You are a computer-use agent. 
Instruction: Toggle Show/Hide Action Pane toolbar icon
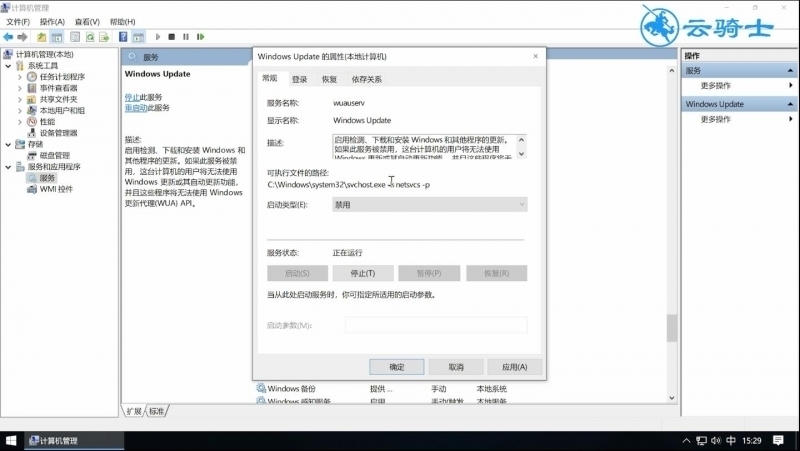(x=138, y=37)
